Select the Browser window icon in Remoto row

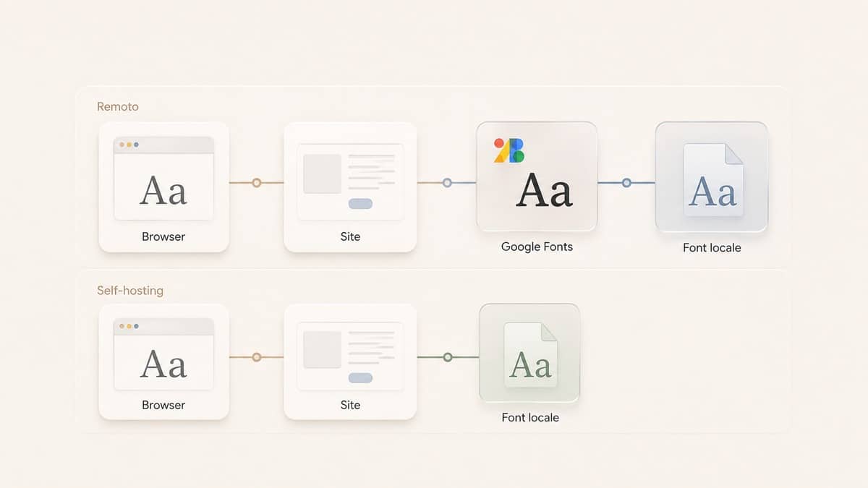click(163, 178)
